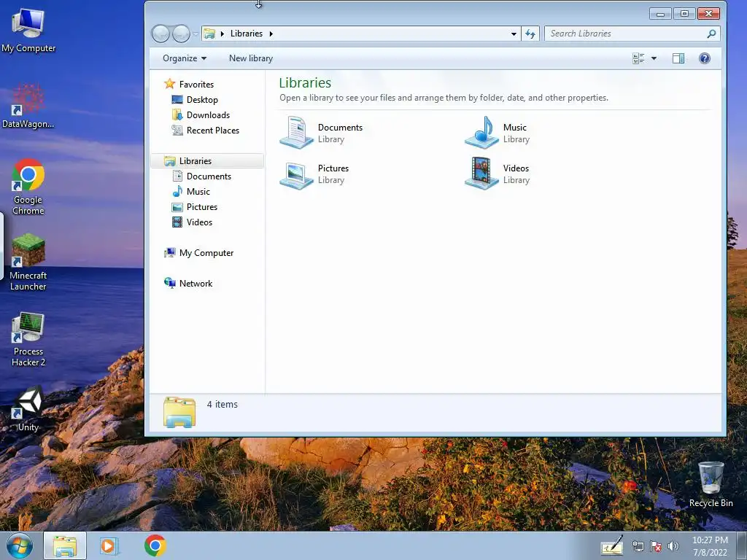747x560 pixels.
Task: Open the Recycle Bin on desktop
Action: (x=711, y=484)
